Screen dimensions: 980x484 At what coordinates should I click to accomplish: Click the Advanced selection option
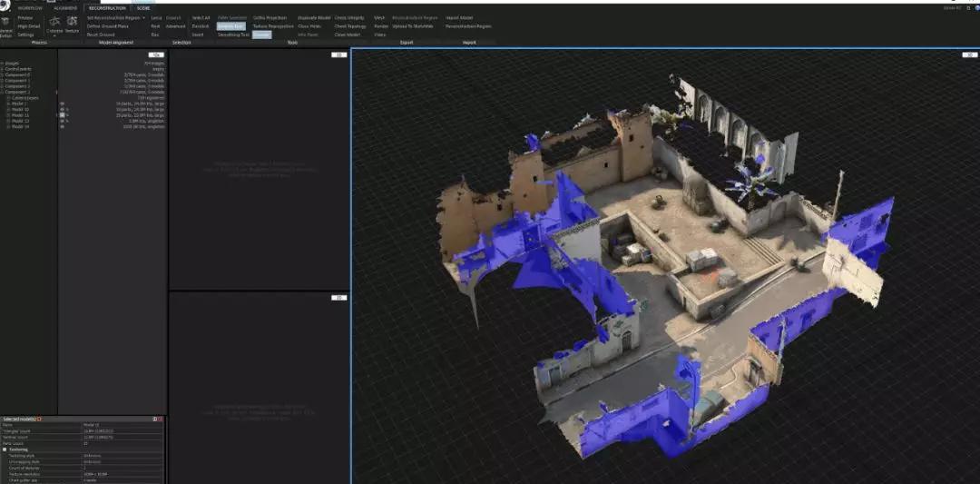[176, 26]
